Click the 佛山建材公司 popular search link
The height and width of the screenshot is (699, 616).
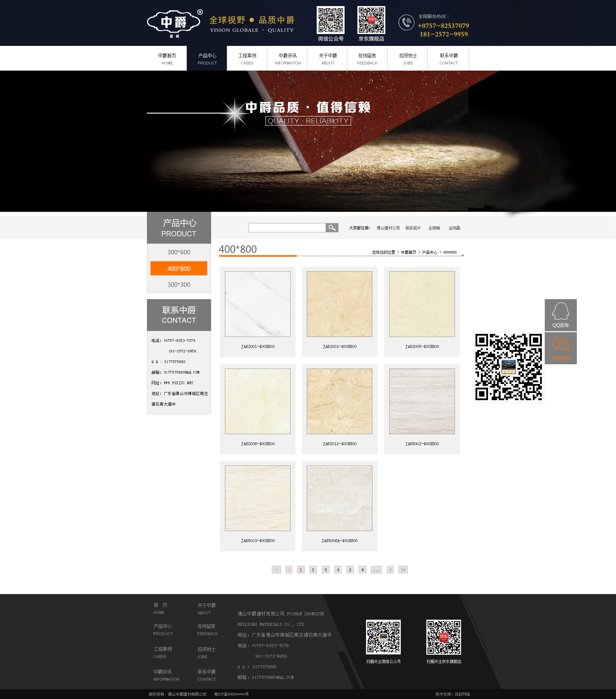point(388,228)
